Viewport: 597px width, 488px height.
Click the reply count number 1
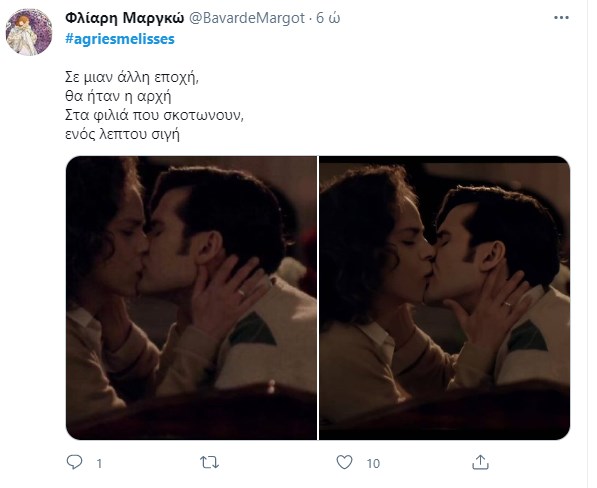[99, 463]
